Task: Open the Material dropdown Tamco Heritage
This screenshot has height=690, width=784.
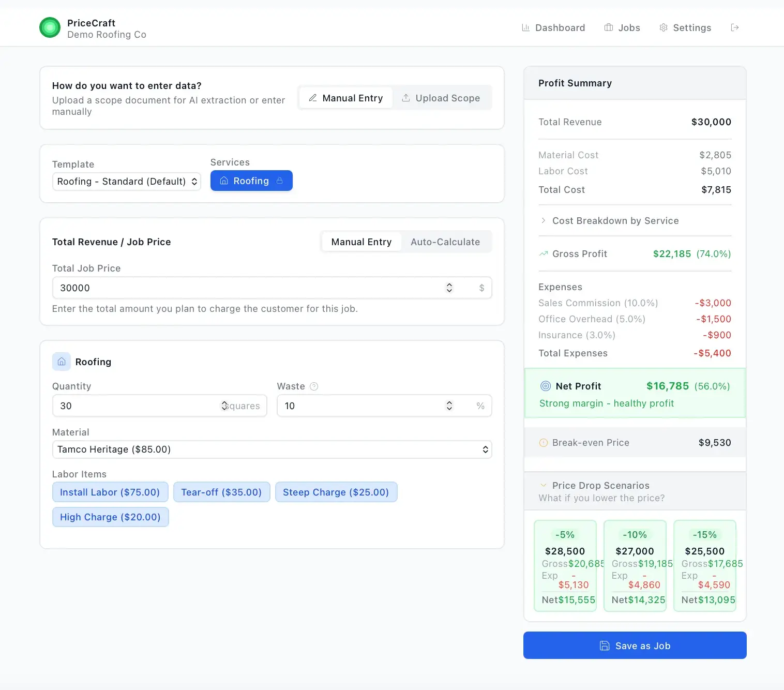Action: click(272, 449)
